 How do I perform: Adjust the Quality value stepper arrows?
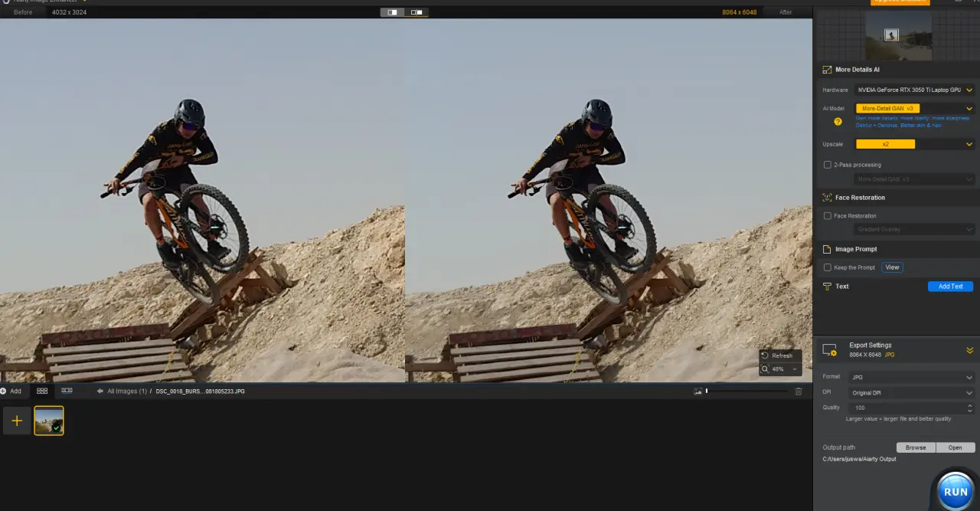click(x=971, y=408)
